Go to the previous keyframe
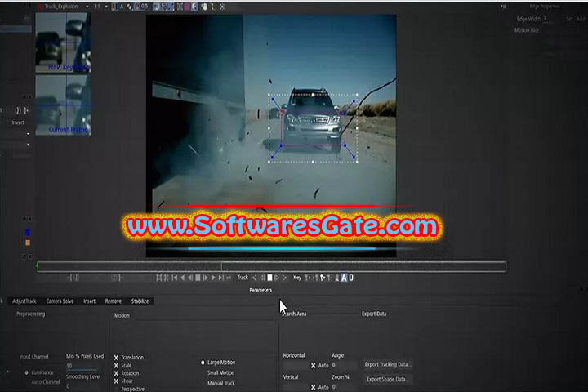The height and width of the screenshot is (392, 588). coord(308,278)
